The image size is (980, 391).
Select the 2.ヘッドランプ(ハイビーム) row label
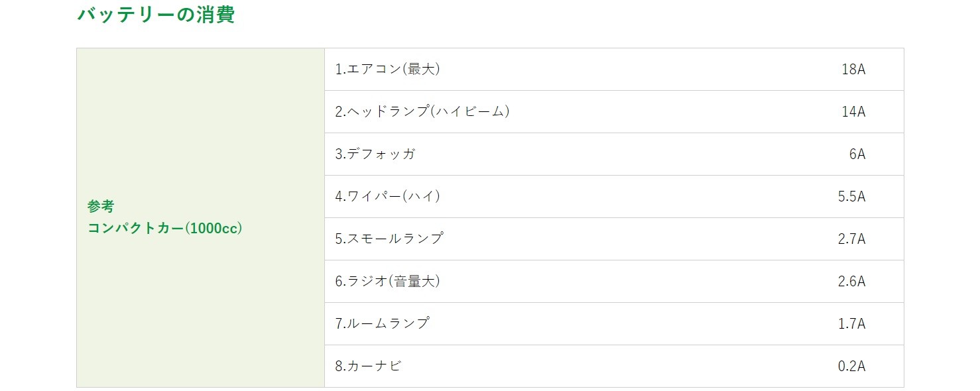click(x=422, y=111)
